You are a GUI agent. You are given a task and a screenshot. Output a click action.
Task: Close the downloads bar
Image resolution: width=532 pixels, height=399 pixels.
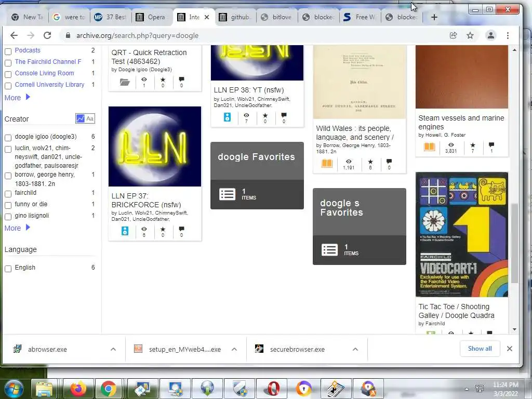coord(509,349)
